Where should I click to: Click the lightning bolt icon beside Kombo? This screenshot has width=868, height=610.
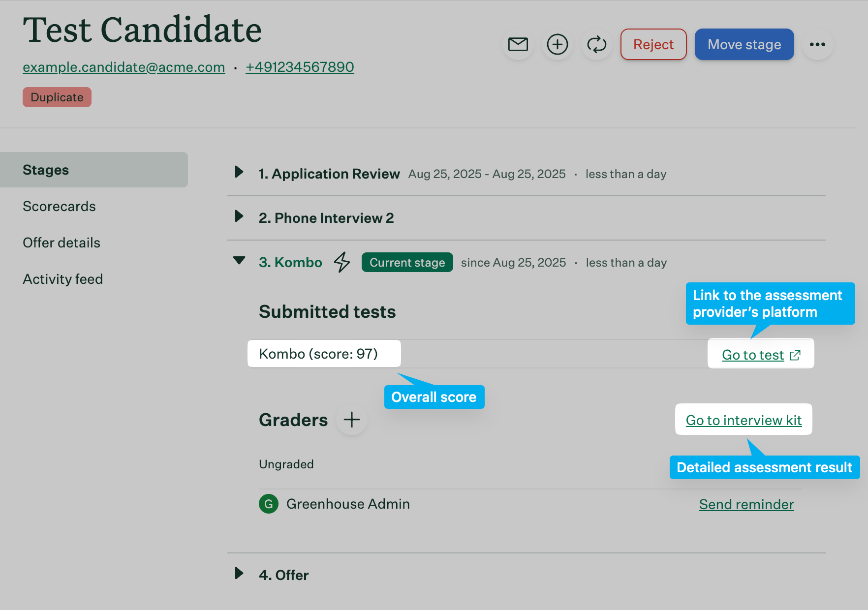click(x=342, y=262)
